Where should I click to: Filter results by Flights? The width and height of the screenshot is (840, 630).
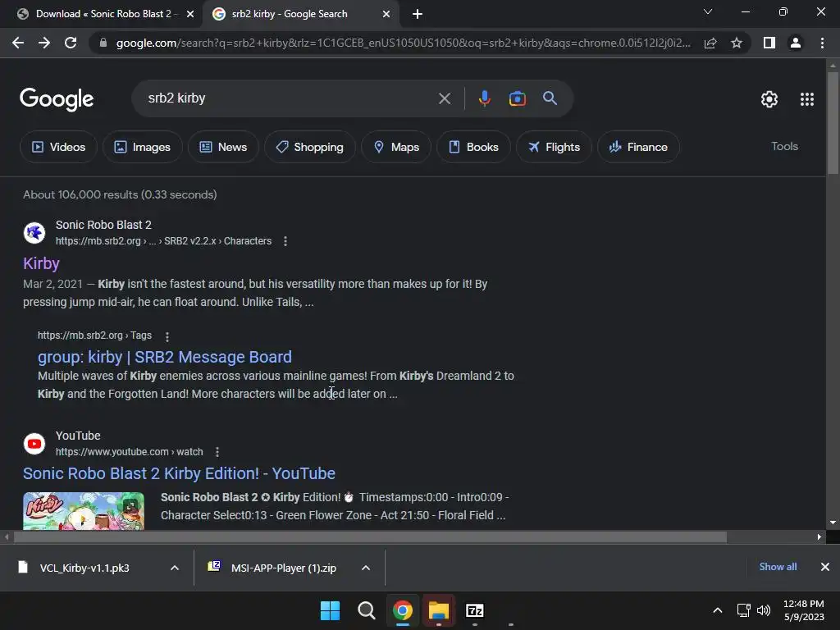click(x=554, y=147)
